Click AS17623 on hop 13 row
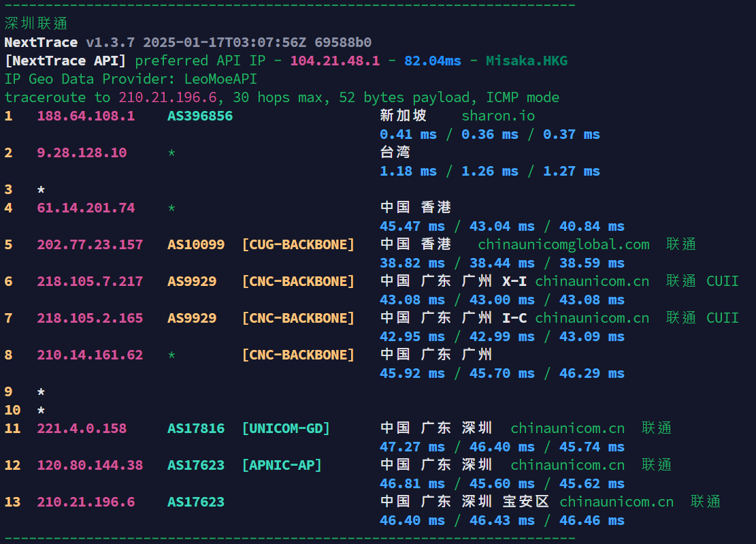This screenshot has width=756, height=544. pyautogui.click(x=196, y=502)
